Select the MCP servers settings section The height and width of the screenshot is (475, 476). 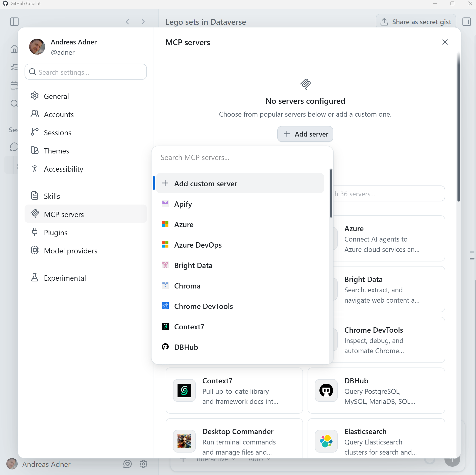86,214
